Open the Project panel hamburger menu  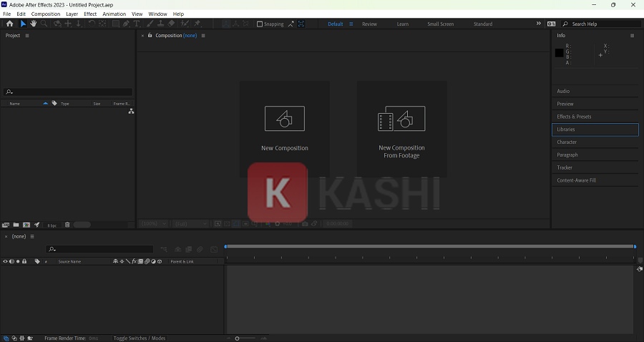coord(27,36)
